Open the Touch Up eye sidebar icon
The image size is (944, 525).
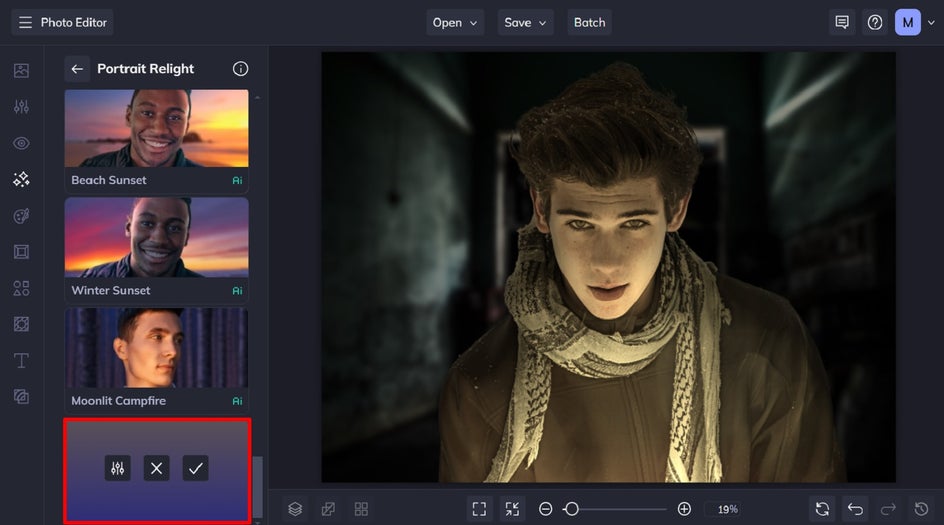click(x=21, y=143)
